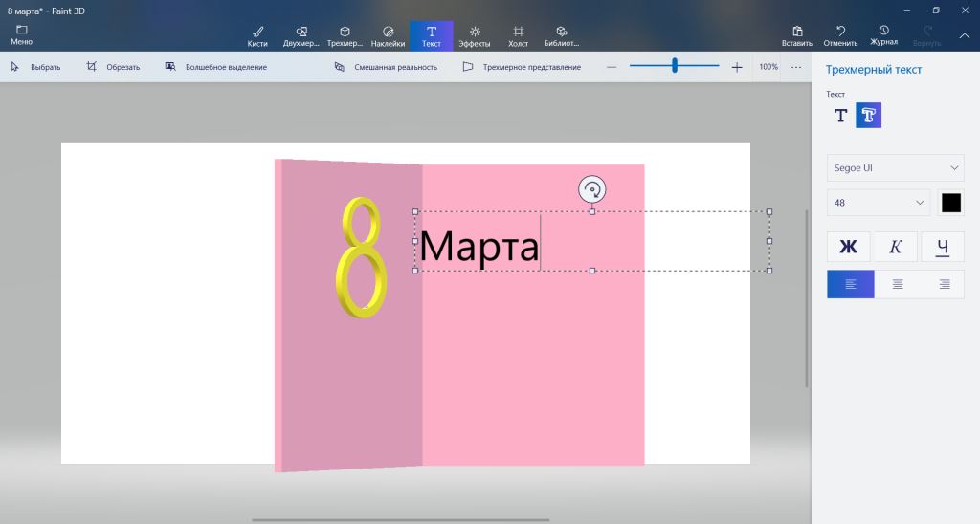Click the rotate handle above the text box

pyautogui.click(x=592, y=189)
